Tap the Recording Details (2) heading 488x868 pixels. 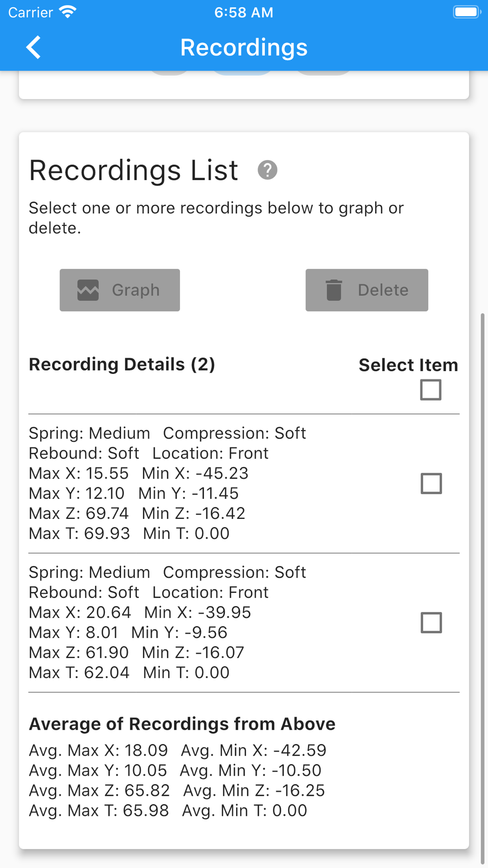122,364
